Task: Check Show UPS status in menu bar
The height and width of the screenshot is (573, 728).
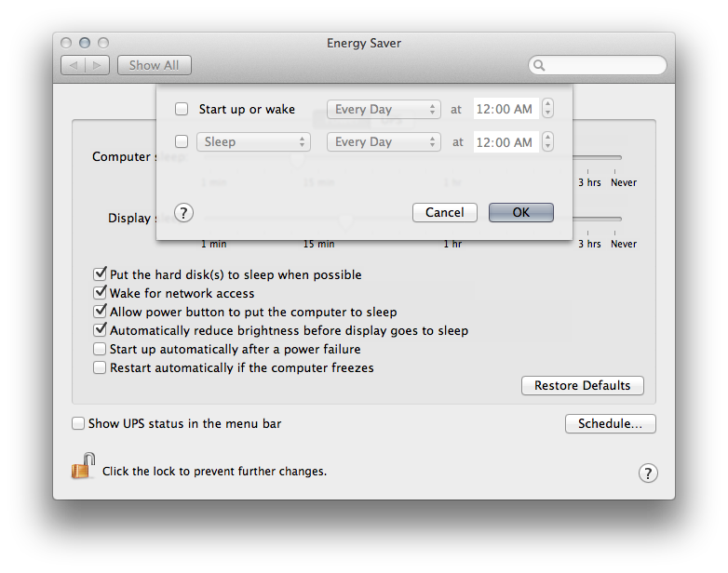Action: pyautogui.click(x=78, y=423)
